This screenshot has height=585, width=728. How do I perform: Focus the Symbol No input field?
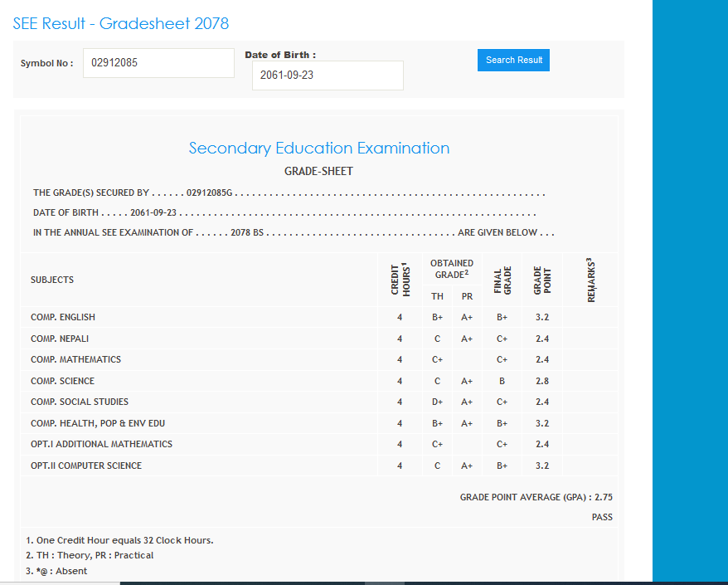(158, 63)
